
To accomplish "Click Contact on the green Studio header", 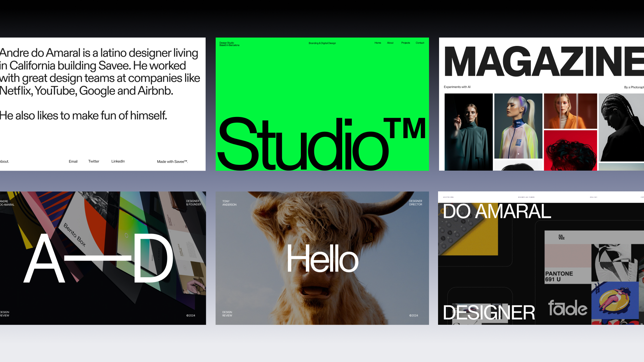I will (x=420, y=43).
